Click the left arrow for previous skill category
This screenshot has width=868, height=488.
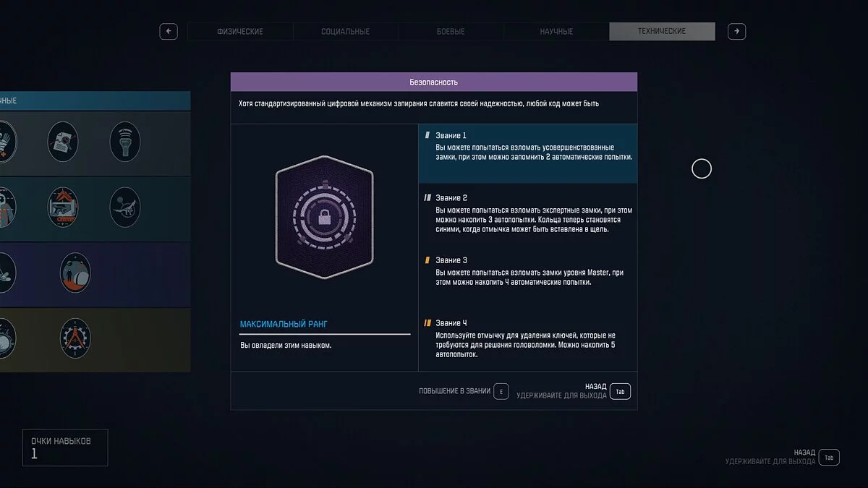(x=169, y=32)
